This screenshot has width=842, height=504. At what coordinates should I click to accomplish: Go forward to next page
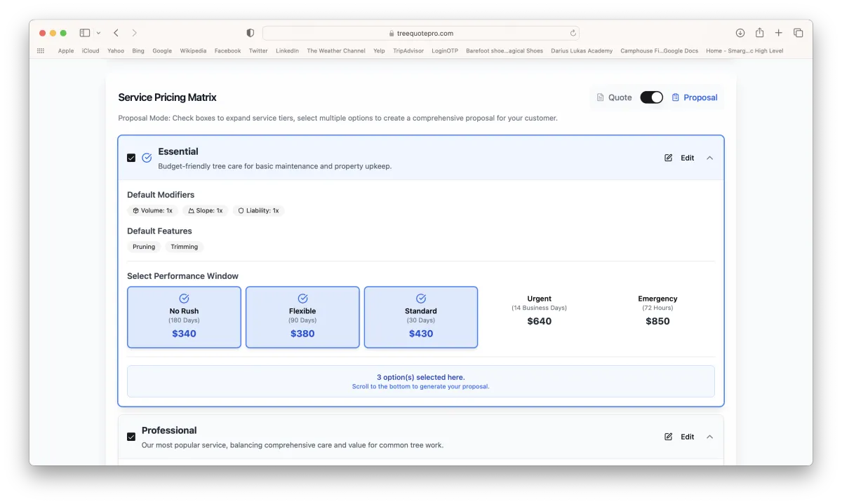click(x=135, y=33)
